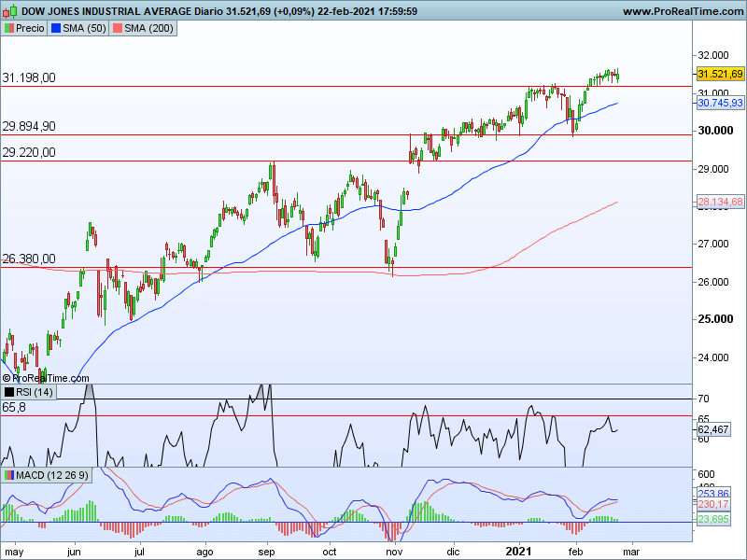
Task: Click the 30.000 price axis label
Action: (715, 131)
